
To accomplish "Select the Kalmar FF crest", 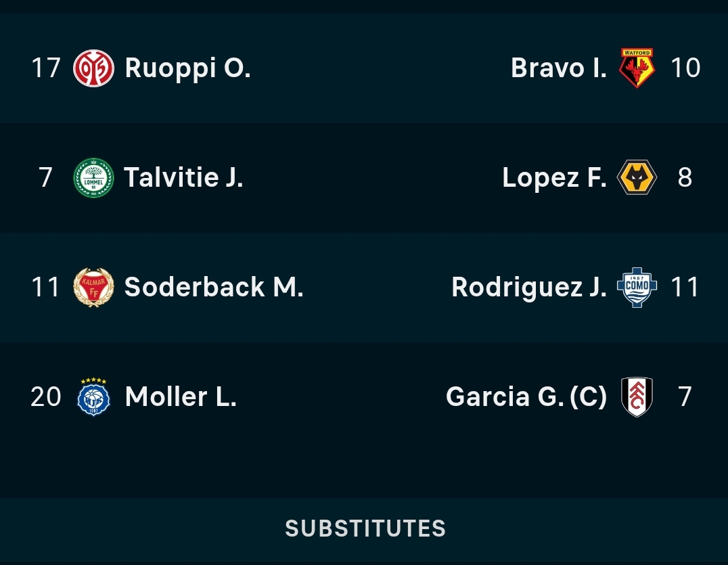I will [93, 287].
